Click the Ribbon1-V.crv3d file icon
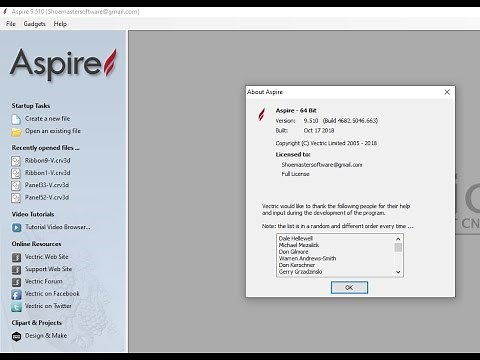Image resolution: width=480 pixels, height=360 pixels. [16, 173]
